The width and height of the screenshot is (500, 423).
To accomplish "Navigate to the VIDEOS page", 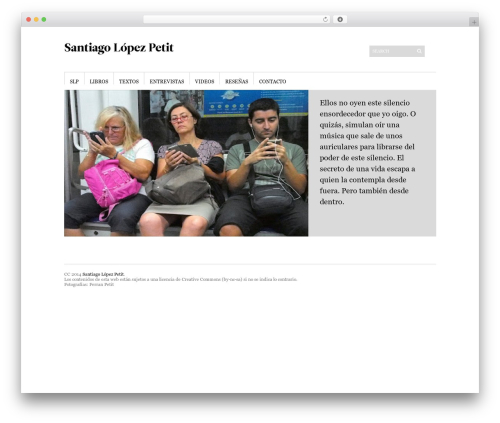I will tap(204, 81).
